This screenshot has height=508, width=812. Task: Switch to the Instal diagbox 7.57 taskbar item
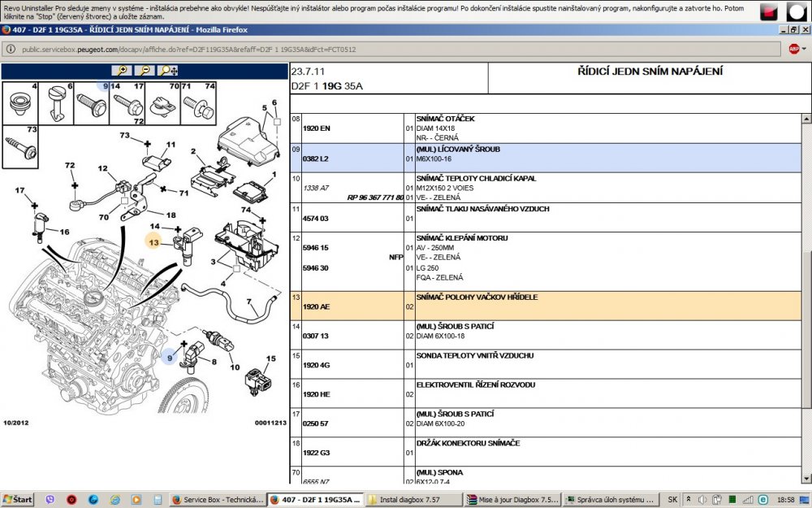(x=413, y=500)
